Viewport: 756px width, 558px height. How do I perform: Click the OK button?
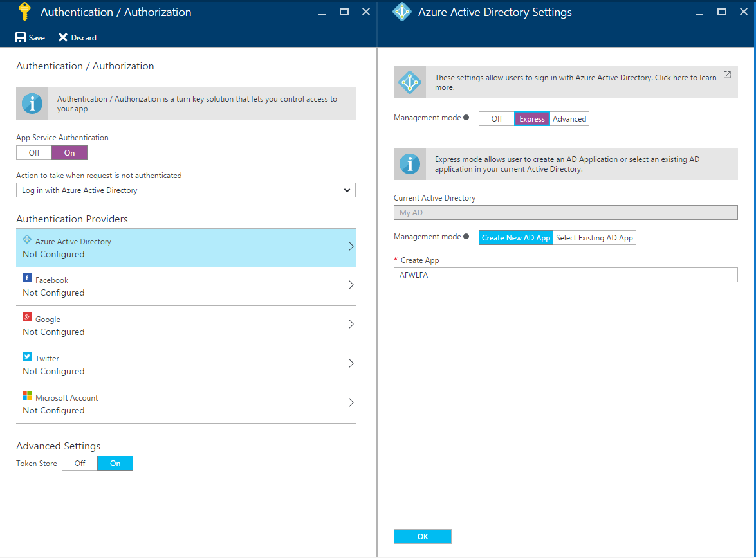(x=422, y=536)
